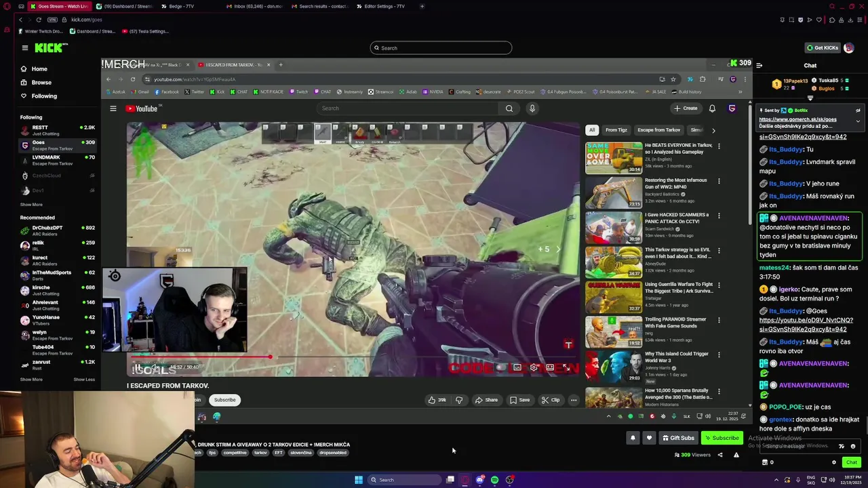Screen dimensions: 868x488
Task: Click Share under streamed YouTube video
Action: (486, 400)
